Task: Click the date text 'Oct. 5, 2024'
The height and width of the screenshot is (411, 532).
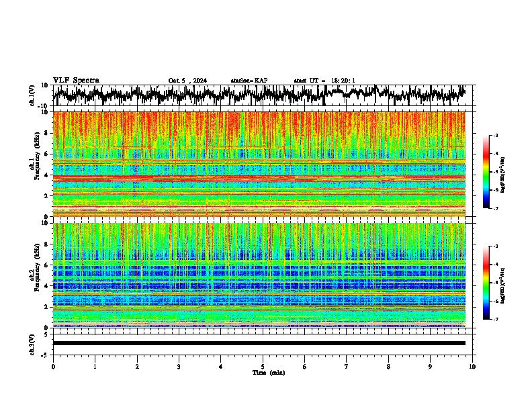Action: click(187, 81)
